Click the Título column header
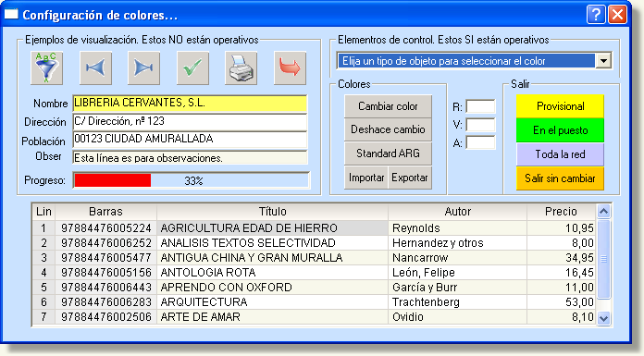Image resolution: width=644 pixels, height=356 pixels. point(272,212)
